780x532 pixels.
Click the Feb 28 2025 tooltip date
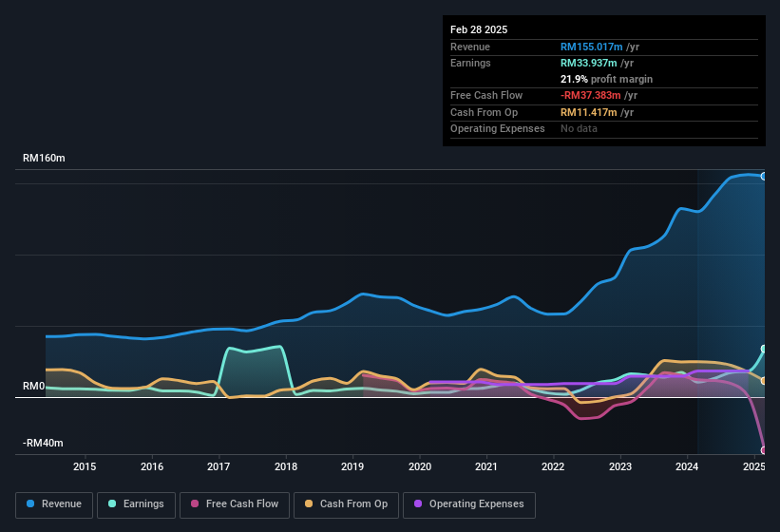click(x=479, y=29)
